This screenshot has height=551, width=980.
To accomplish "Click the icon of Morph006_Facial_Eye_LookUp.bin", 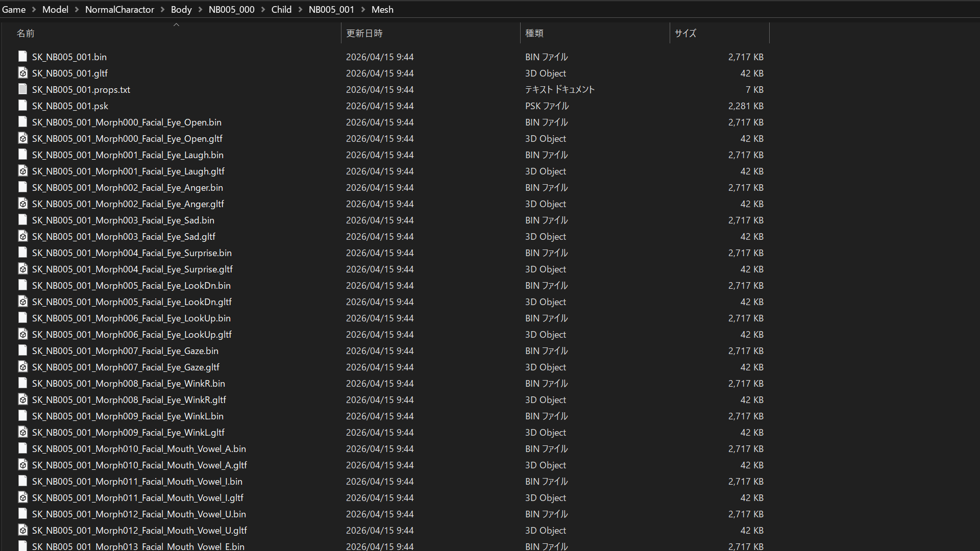I will (x=22, y=318).
